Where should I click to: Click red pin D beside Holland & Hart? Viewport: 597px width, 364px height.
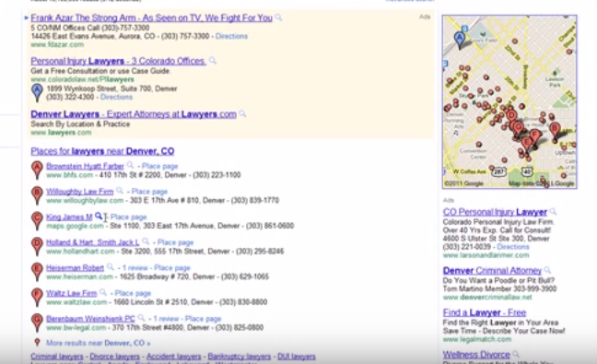pyautogui.click(x=37, y=246)
